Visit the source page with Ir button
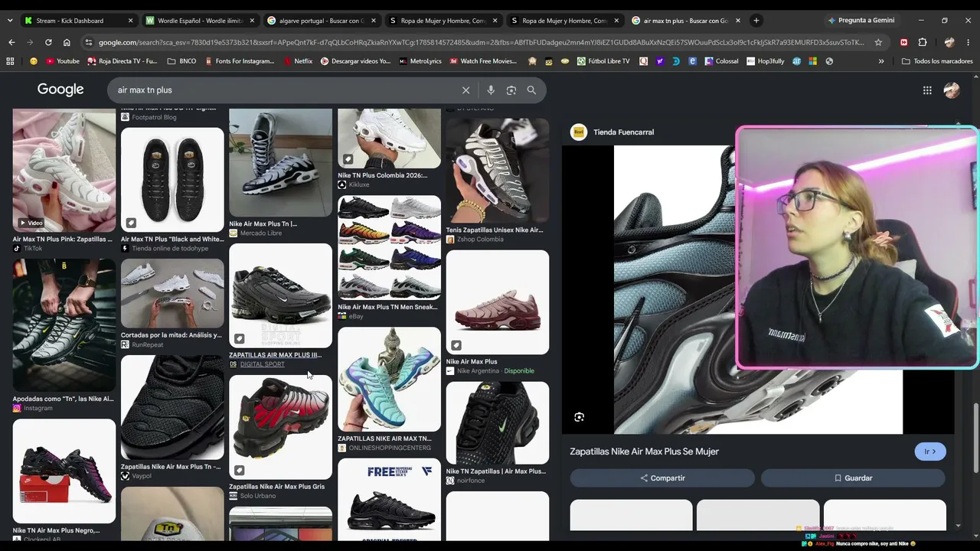This screenshot has width=980, height=551. tap(930, 452)
